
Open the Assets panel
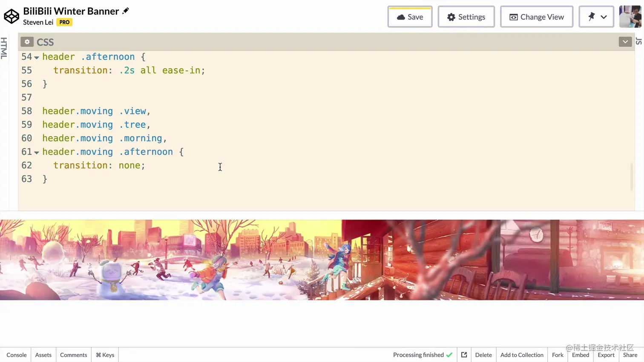43,355
